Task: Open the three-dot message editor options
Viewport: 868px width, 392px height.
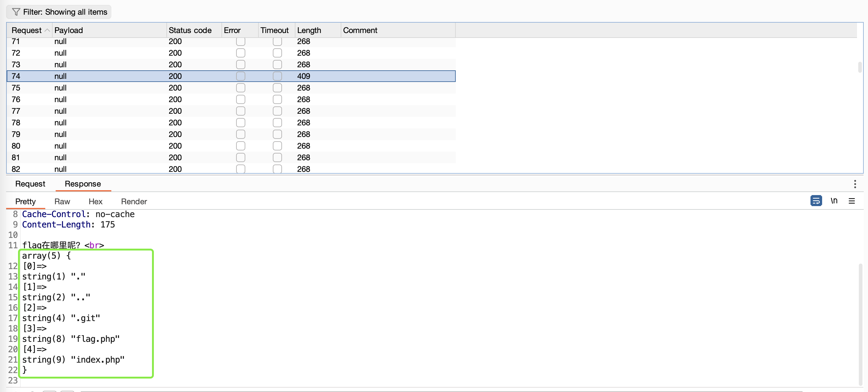Action: coord(855,184)
